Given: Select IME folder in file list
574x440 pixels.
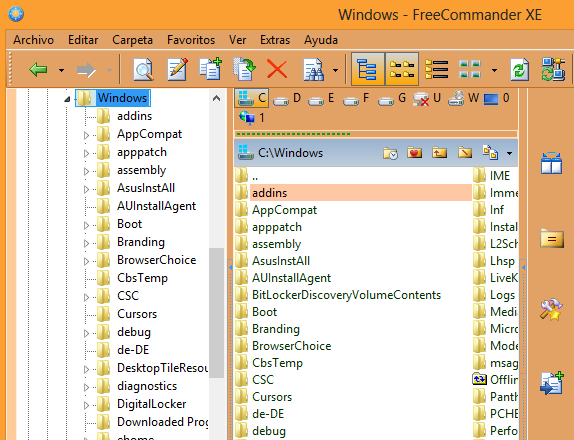Looking at the screenshot, I should point(500,176).
